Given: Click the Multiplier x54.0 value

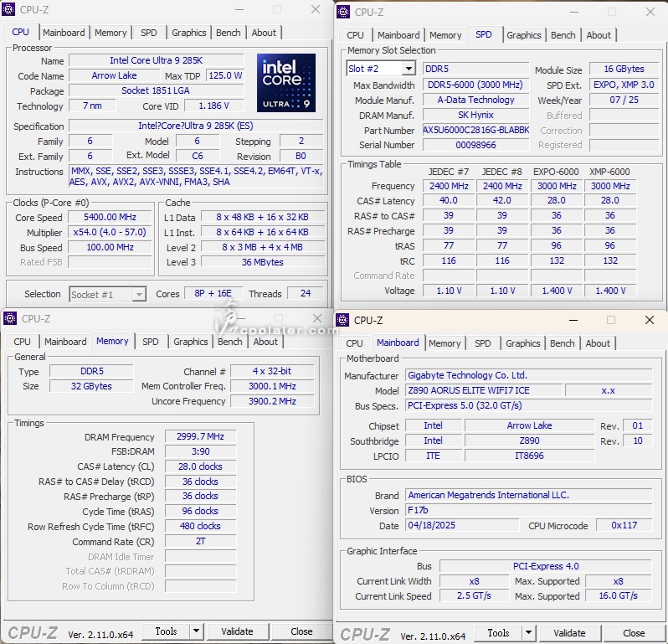Looking at the screenshot, I should coord(110,232).
